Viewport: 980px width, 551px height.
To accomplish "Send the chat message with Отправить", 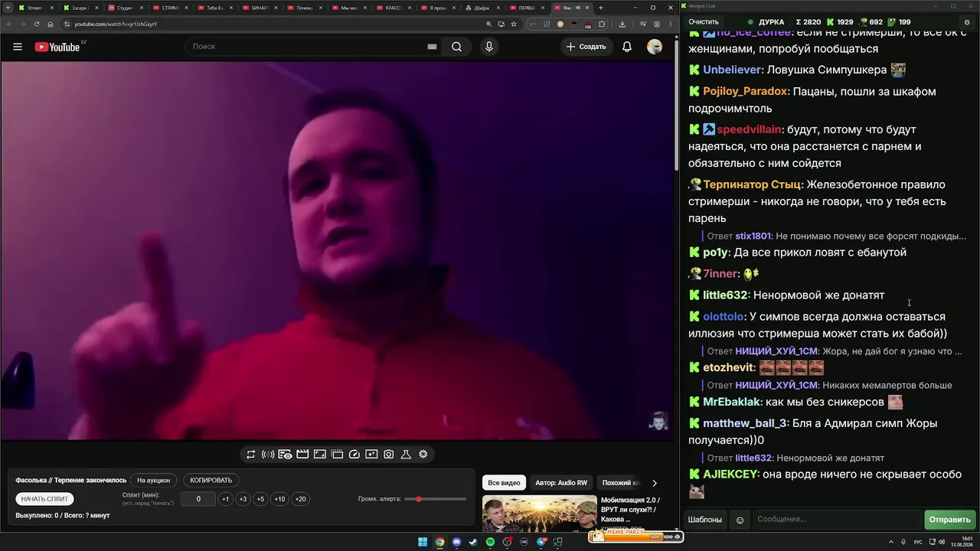I will pyautogui.click(x=949, y=520).
